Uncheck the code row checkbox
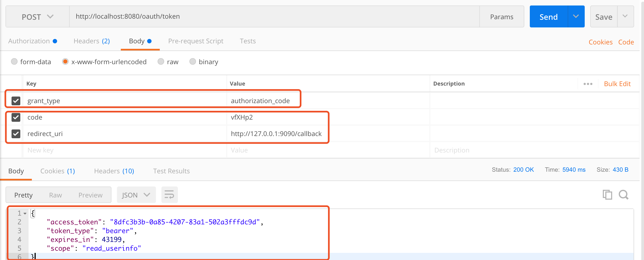Image resolution: width=644 pixels, height=260 pixels. 16,117
